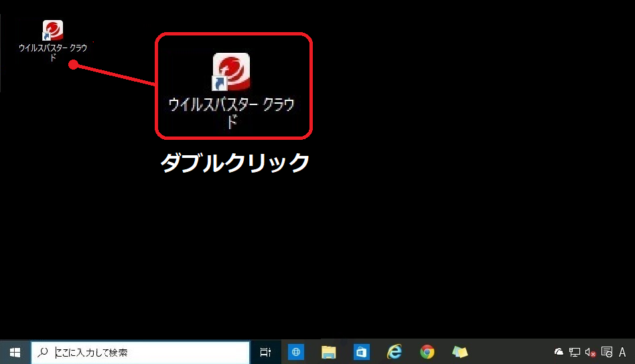The height and width of the screenshot is (364, 635).
Task: Click the muted volume speaker icon
Action: [x=590, y=352]
